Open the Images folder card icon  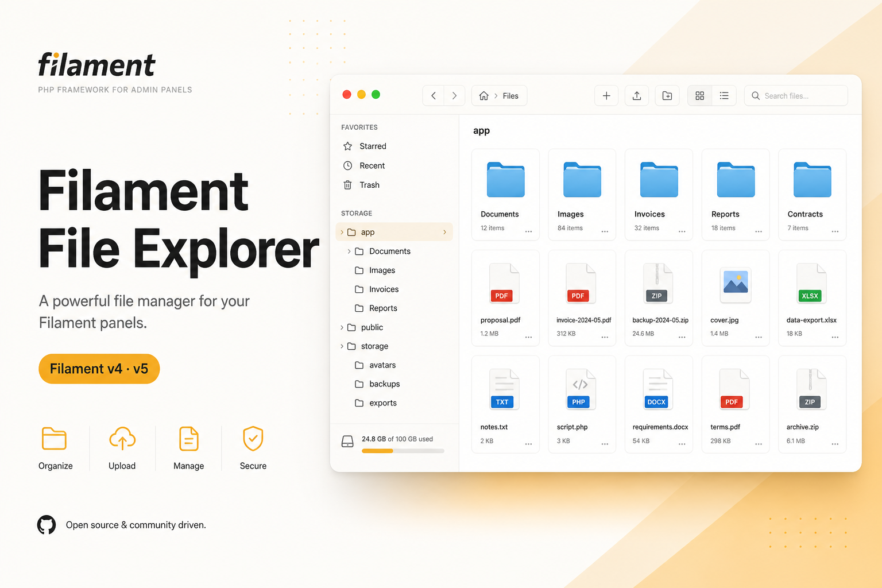(x=582, y=180)
